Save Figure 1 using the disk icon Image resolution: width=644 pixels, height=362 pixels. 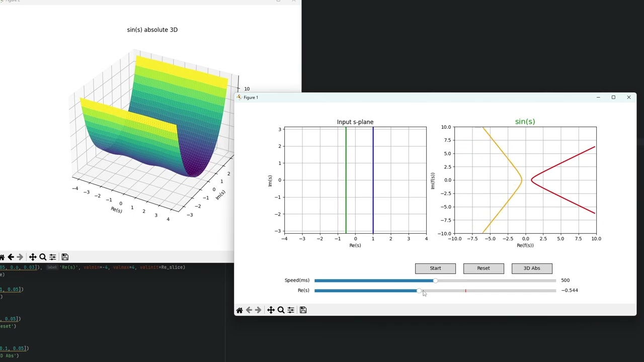[x=303, y=310]
